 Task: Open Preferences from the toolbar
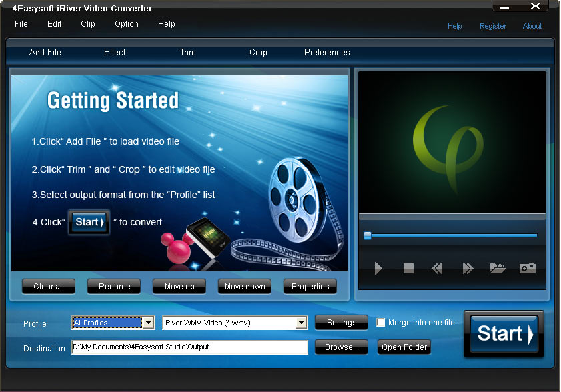click(x=327, y=52)
